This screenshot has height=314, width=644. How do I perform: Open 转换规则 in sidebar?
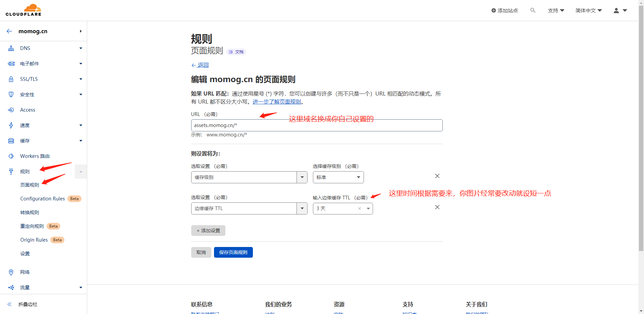coord(30,212)
